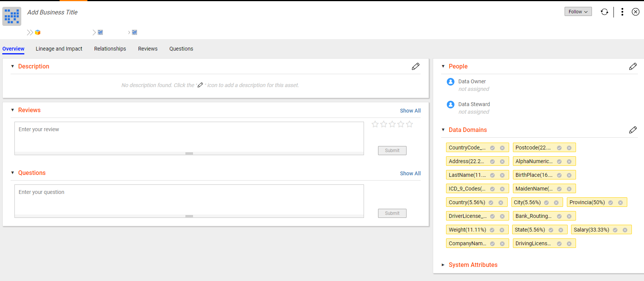Switch to Lineage and Impact tab
This screenshot has width=644, height=281.
coord(59,49)
